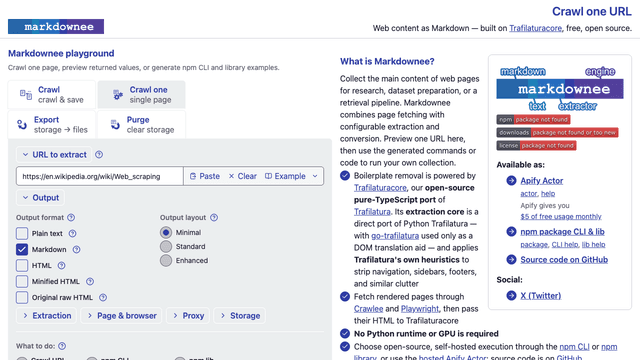
Task: Open the Apify Actor link
Action: pyautogui.click(x=542, y=180)
